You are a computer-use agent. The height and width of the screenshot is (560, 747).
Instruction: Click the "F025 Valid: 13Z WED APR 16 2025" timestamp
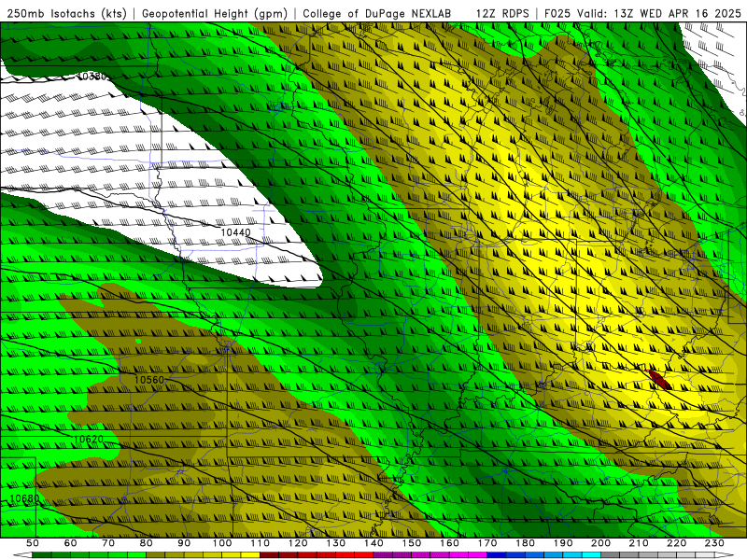(x=642, y=13)
